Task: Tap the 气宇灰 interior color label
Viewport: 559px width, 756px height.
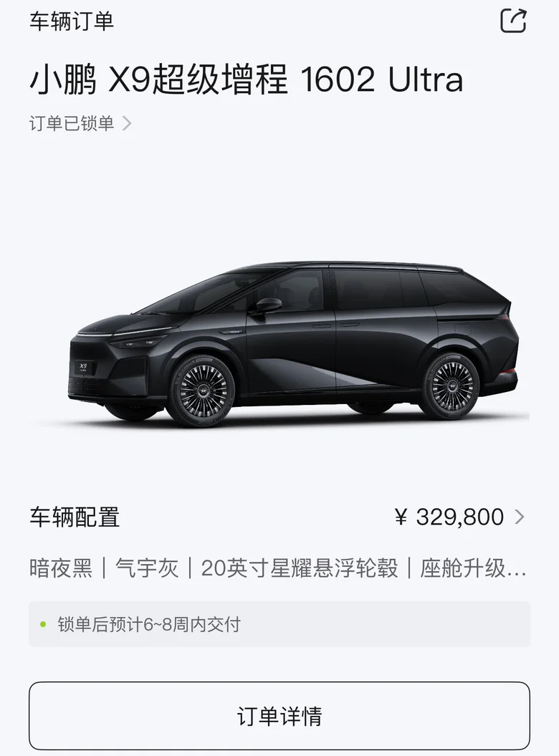Action: tap(147, 568)
